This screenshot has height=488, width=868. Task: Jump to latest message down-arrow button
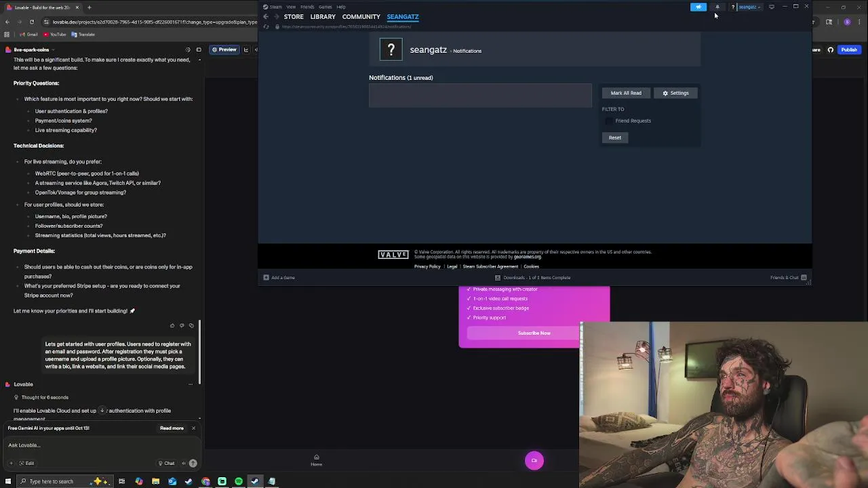click(102, 410)
